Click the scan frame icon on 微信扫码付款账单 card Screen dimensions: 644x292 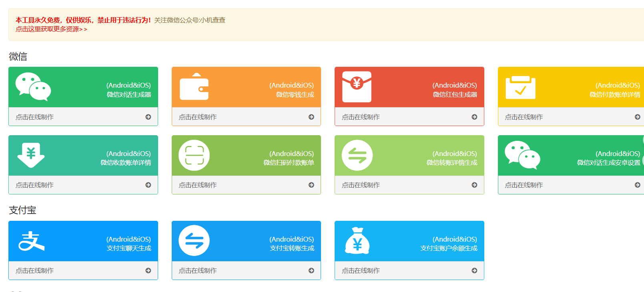click(x=194, y=155)
